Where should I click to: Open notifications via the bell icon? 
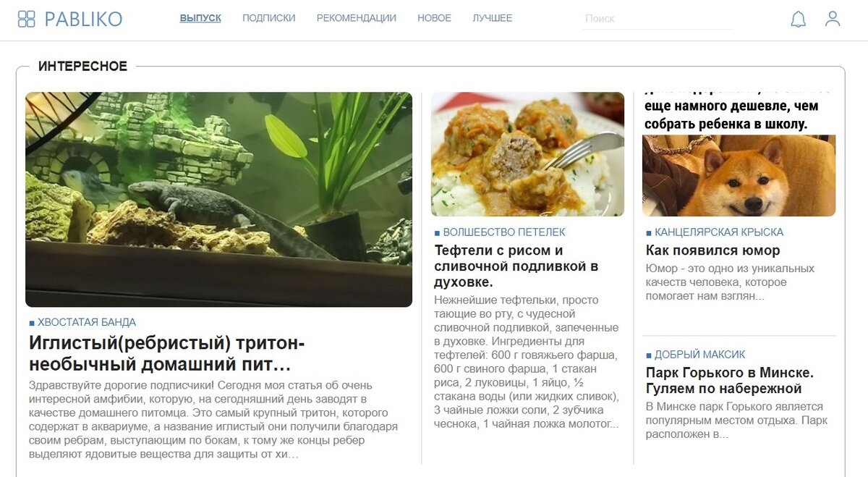point(798,19)
